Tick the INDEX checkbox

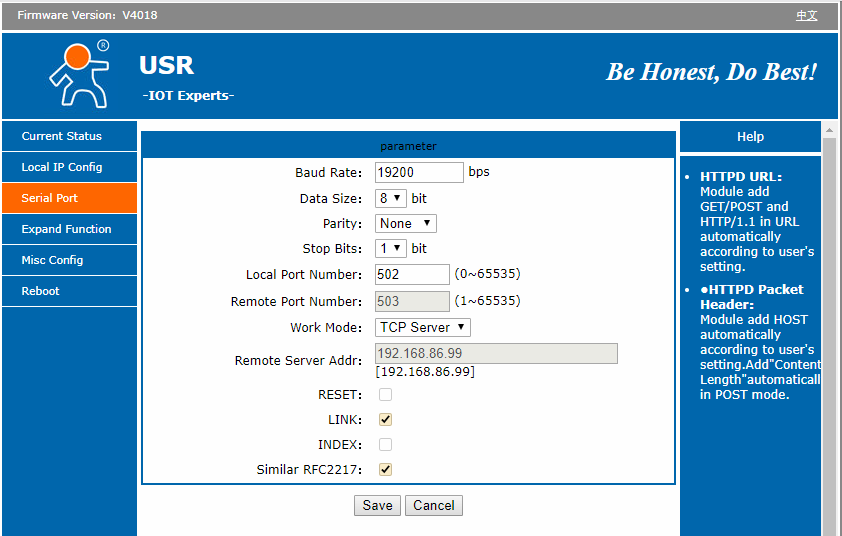pos(385,445)
